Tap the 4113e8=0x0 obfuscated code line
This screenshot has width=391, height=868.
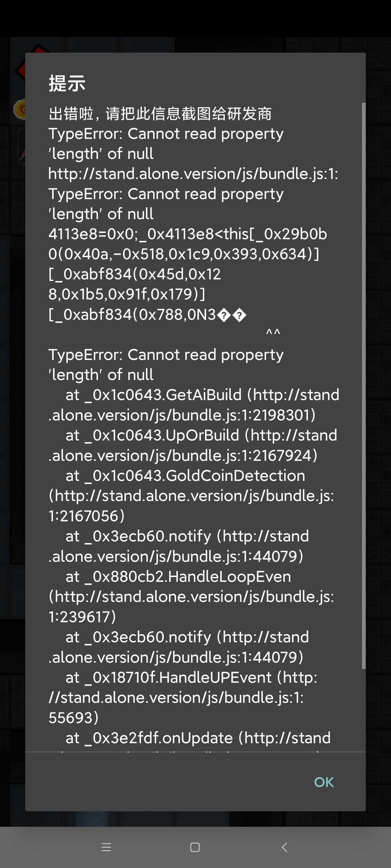(187, 234)
